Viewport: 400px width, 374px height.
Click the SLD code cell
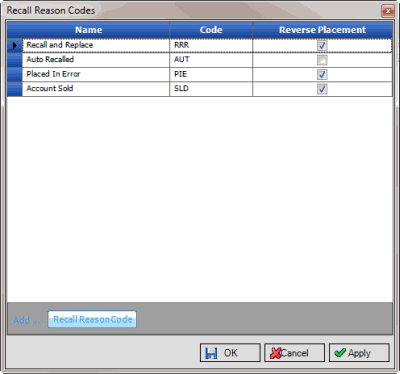(x=211, y=89)
